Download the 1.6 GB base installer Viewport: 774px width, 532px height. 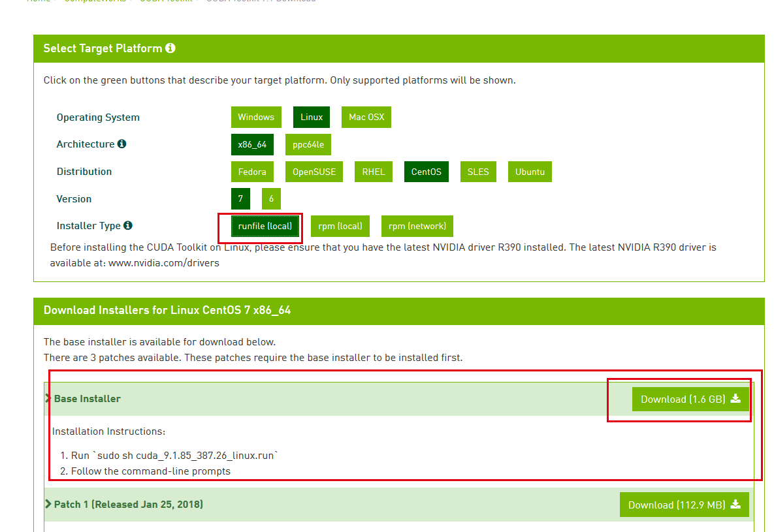pyautogui.click(x=690, y=399)
